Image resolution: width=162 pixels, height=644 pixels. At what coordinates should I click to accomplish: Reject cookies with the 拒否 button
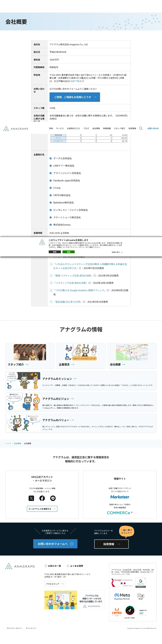click(55, 252)
